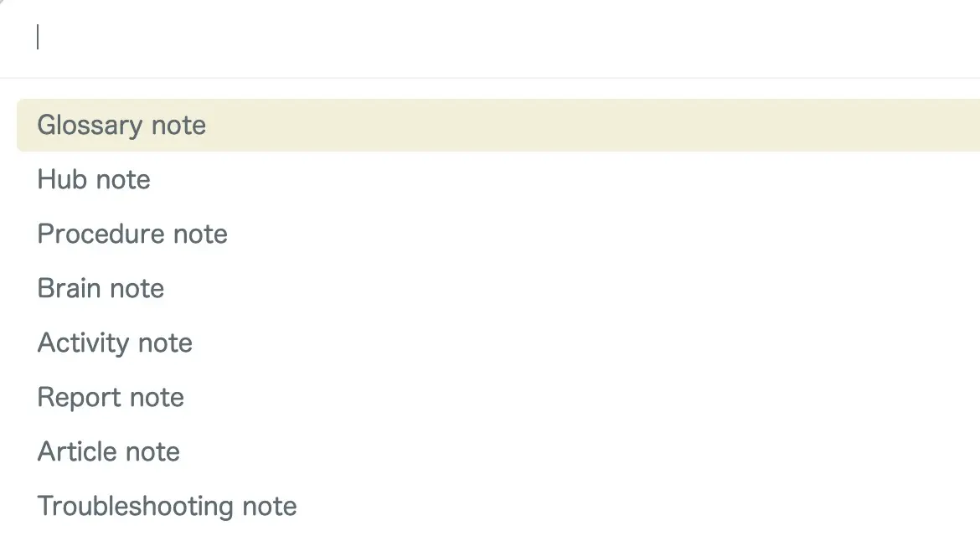
Task: Click the second-to-last suggestion in the list
Action: (x=109, y=452)
